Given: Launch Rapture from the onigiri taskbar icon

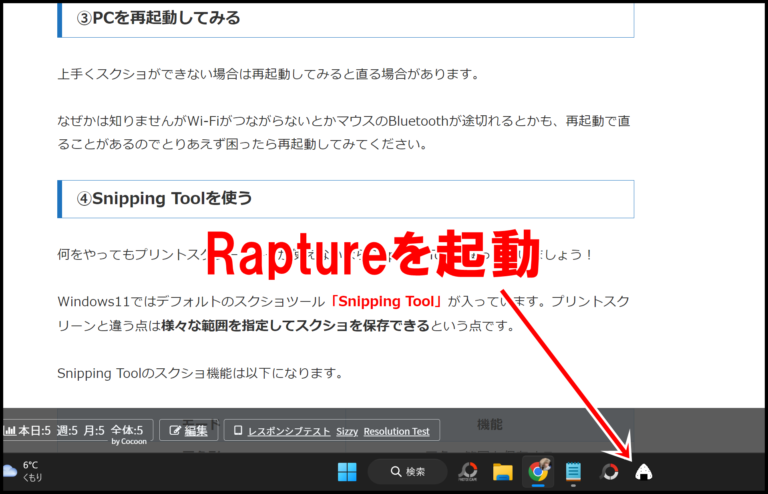Looking at the screenshot, I should point(645,471).
